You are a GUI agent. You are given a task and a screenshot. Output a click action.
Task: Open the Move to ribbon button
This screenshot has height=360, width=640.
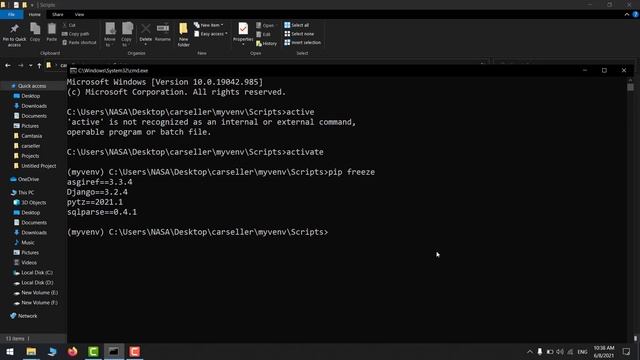point(110,35)
